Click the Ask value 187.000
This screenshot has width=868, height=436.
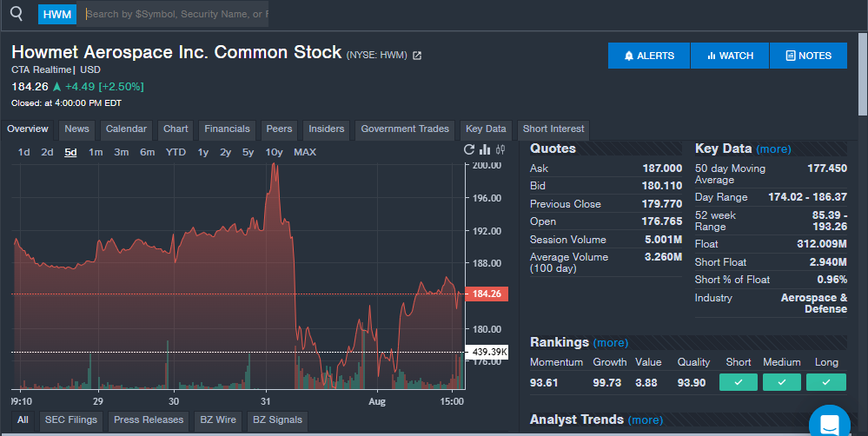tap(662, 168)
